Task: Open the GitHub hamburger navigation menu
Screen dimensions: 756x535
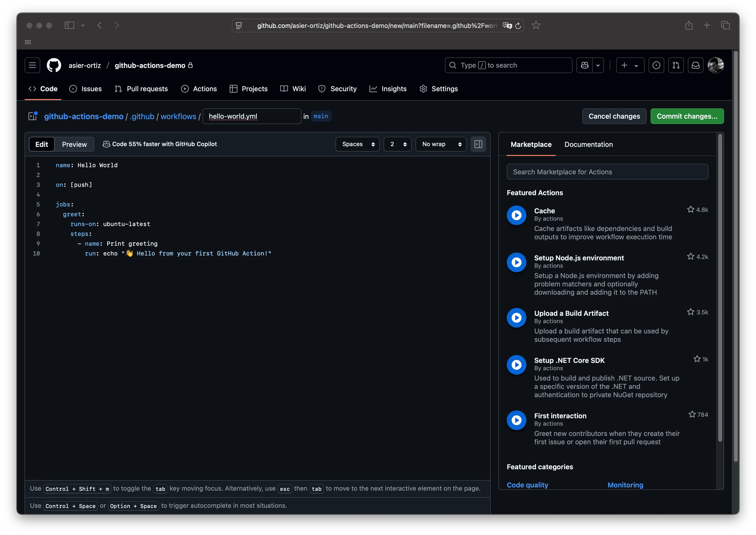Action: (x=32, y=65)
